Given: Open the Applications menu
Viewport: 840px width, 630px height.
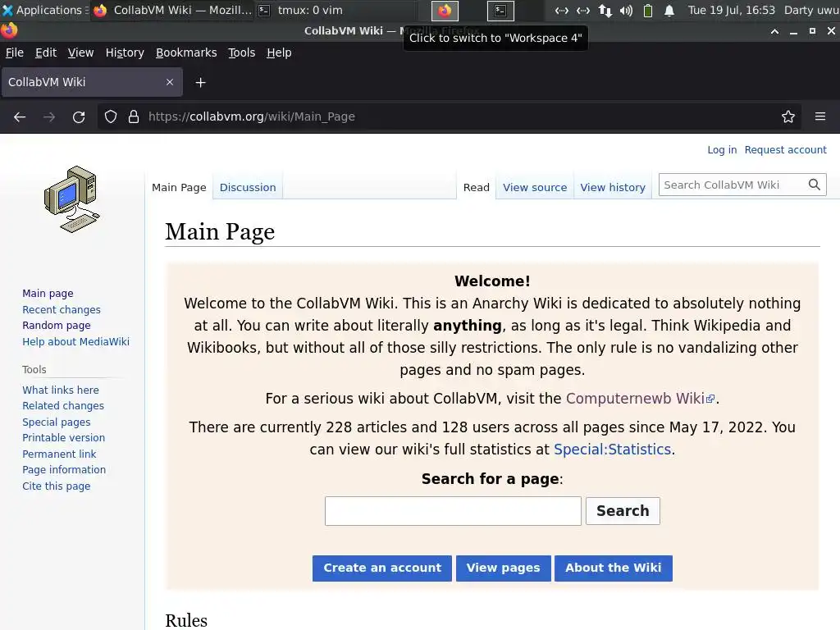Looking at the screenshot, I should pos(44,10).
